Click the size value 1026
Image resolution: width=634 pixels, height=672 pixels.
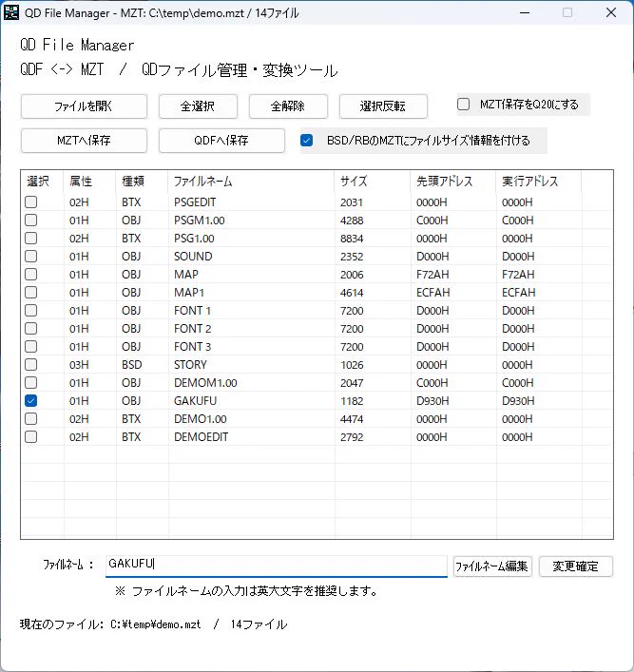click(352, 365)
